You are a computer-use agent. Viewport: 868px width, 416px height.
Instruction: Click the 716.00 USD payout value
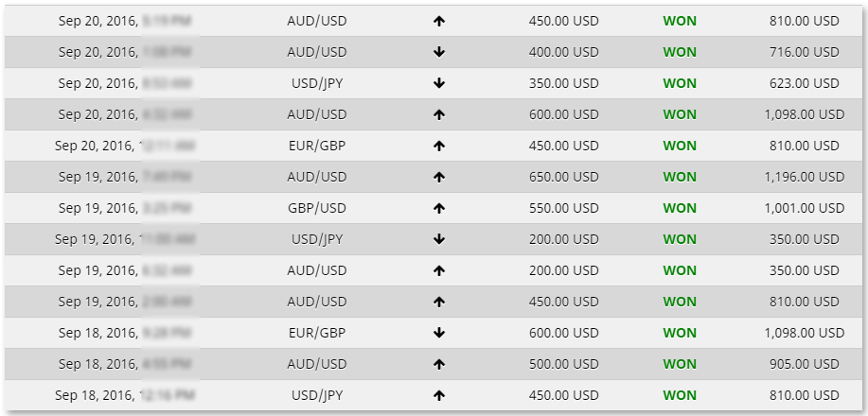tap(805, 52)
